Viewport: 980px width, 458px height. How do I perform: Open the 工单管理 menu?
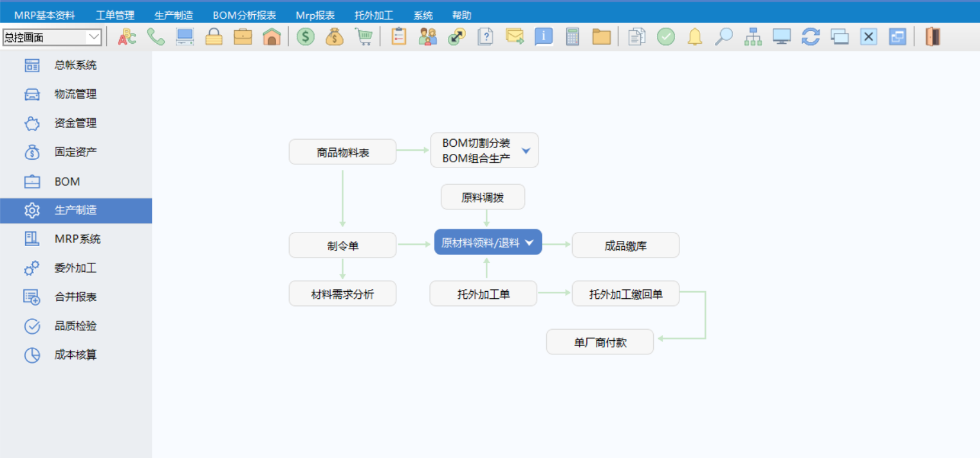pyautogui.click(x=115, y=15)
